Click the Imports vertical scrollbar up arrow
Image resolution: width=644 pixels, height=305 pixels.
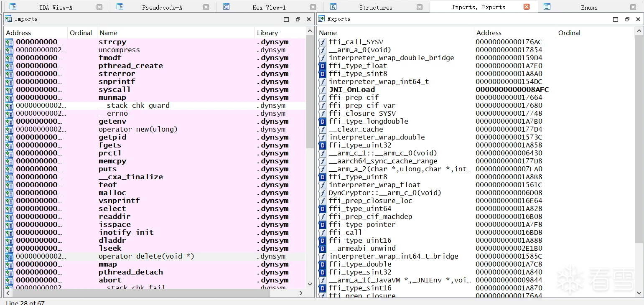pos(310,31)
